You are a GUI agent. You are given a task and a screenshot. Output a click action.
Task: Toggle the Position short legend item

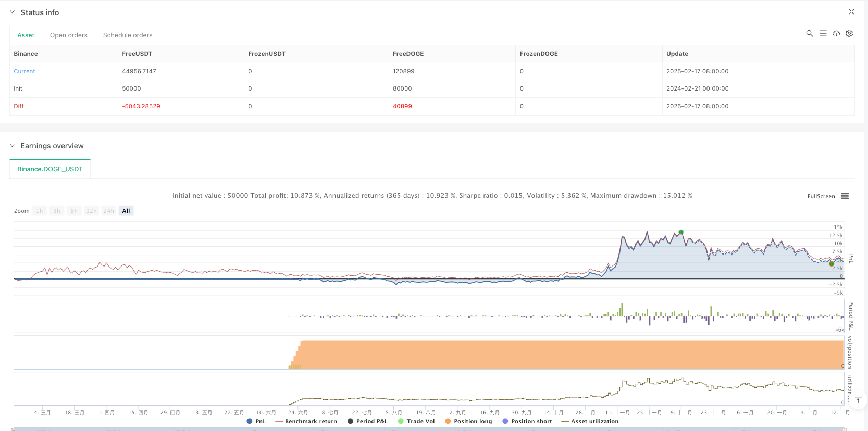click(527, 421)
